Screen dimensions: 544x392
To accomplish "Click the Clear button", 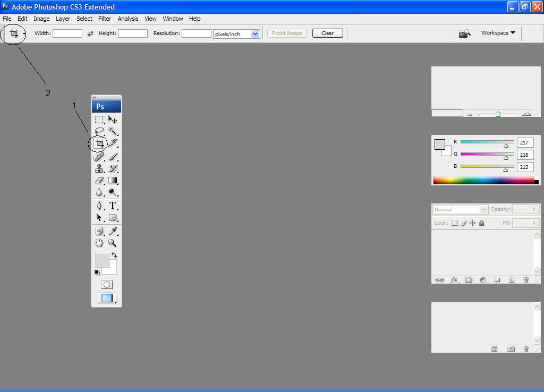I will point(327,33).
